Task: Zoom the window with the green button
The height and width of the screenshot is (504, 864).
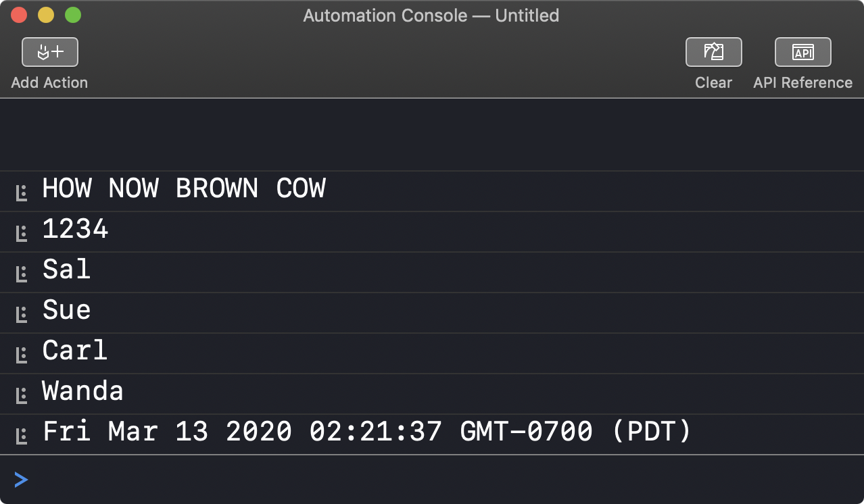Action: click(x=72, y=15)
